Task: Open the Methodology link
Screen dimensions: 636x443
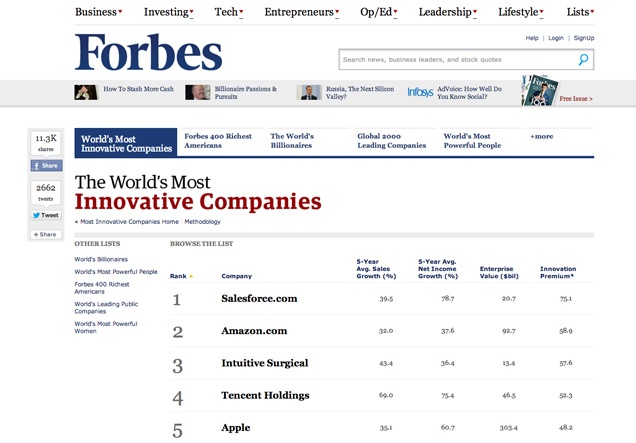Action: (x=203, y=222)
